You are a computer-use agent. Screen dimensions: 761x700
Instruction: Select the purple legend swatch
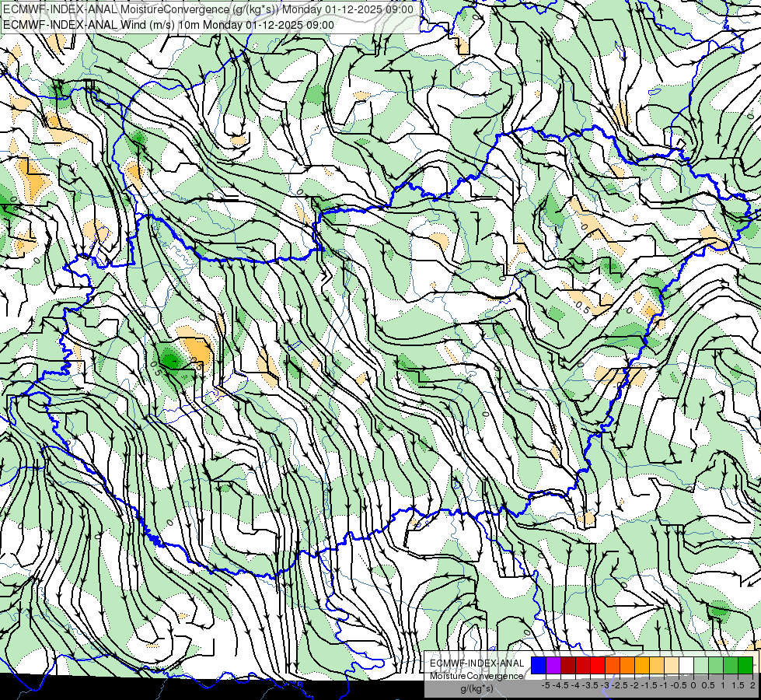coord(553,666)
